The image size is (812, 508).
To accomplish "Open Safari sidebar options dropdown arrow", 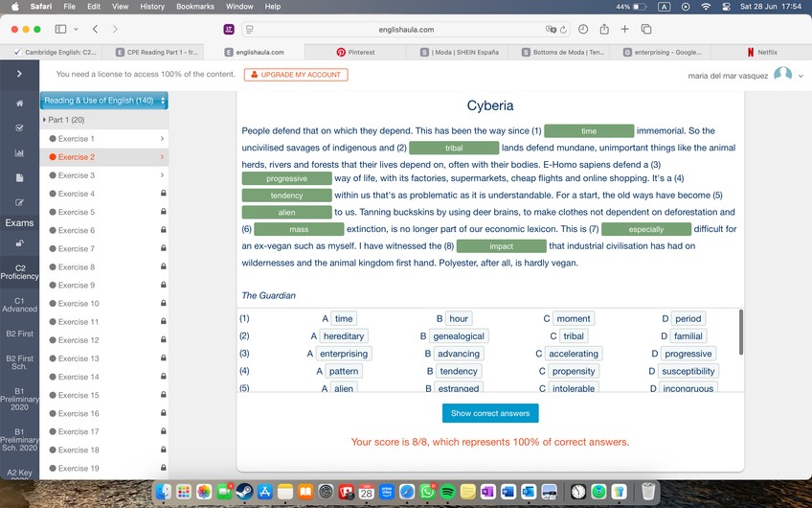I will point(77,29).
